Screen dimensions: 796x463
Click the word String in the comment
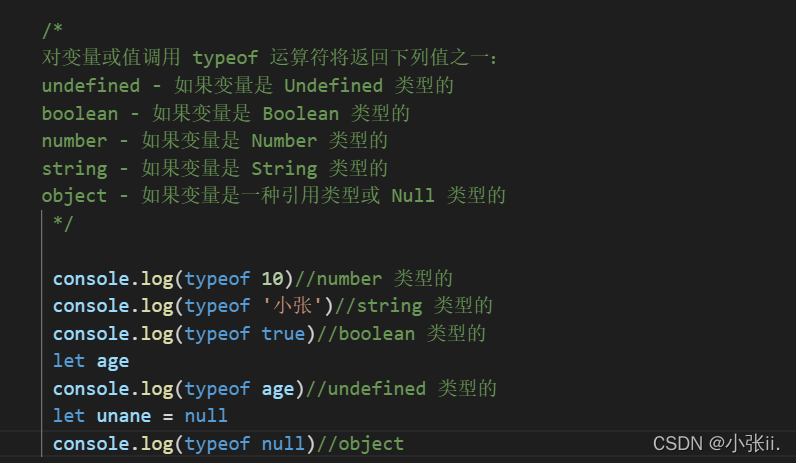(284, 169)
